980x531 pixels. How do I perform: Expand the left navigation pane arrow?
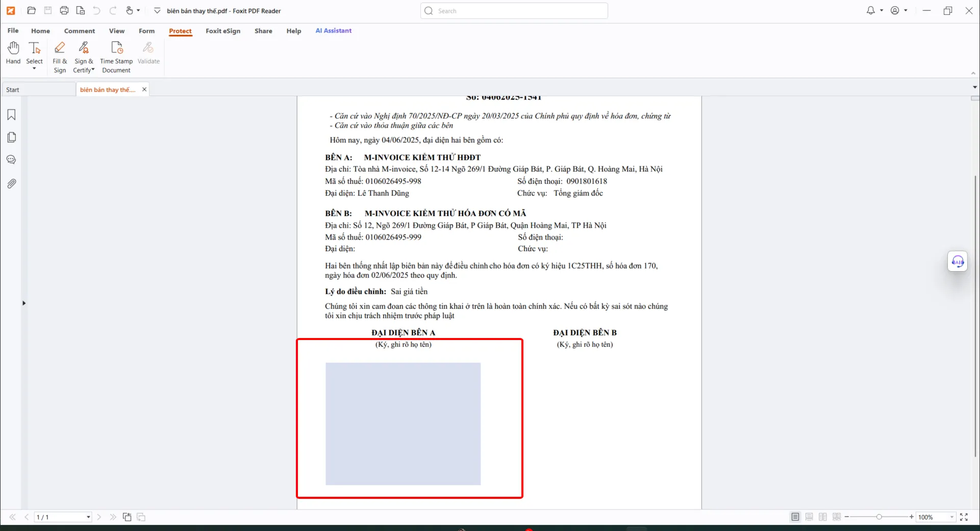(24, 303)
